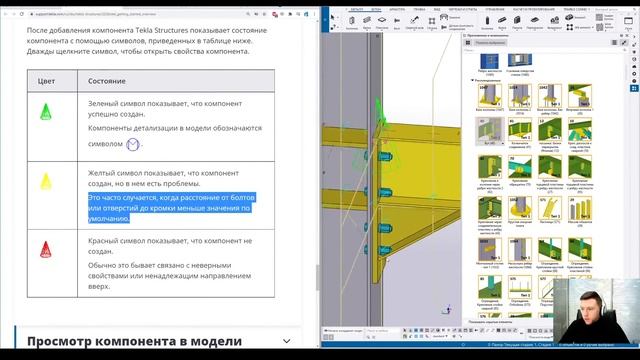Click the catalog panel's vertical scrollbar
This screenshot has width=640, height=360.
tap(627, 73)
